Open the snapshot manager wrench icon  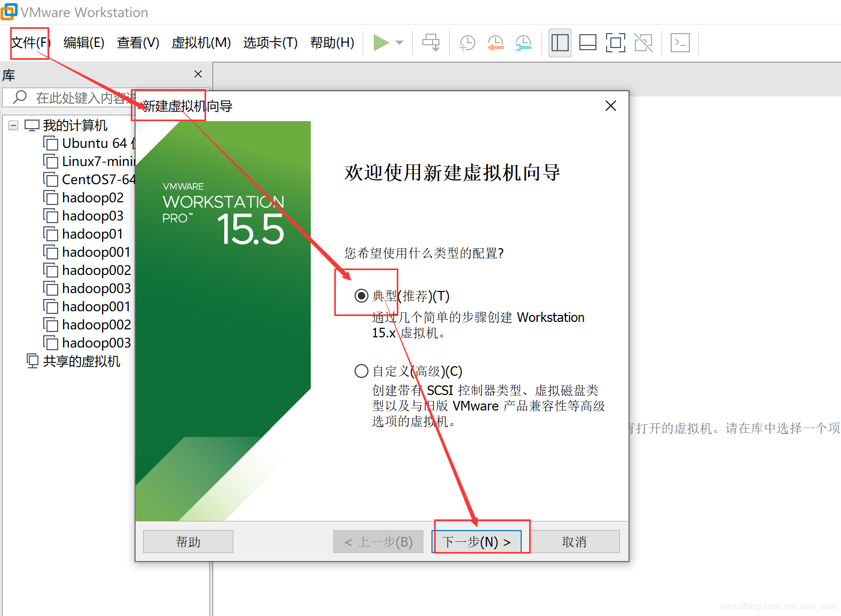point(523,43)
